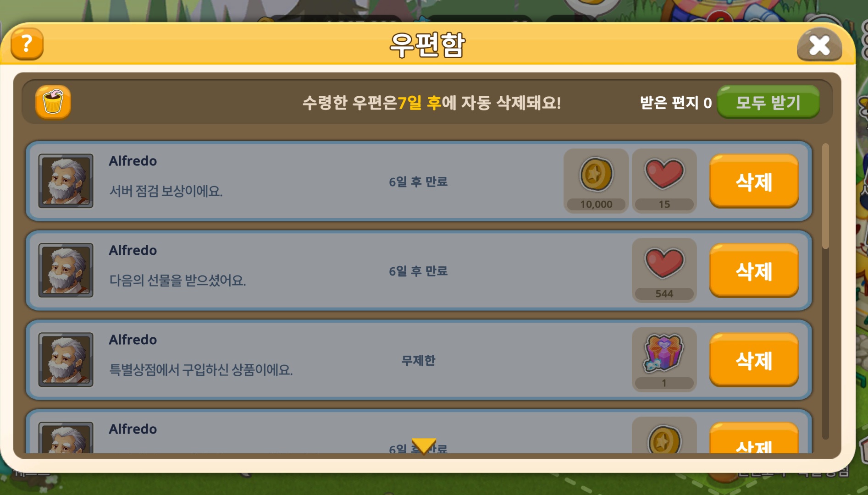This screenshot has height=495, width=868.
Task: Select the 10,000 gold coin reward
Action: coord(596,181)
